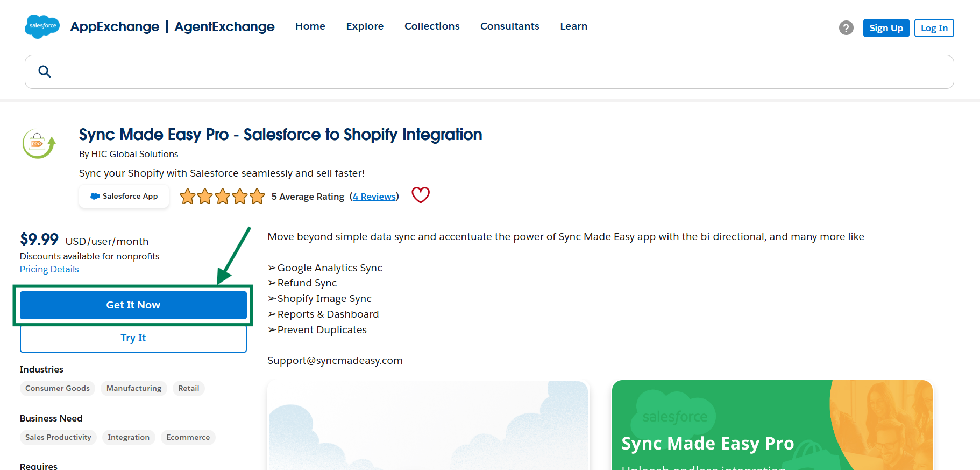The width and height of the screenshot is (980, 470).
Task: Click the 'Refund Sync' feature text
Action: 307,283
